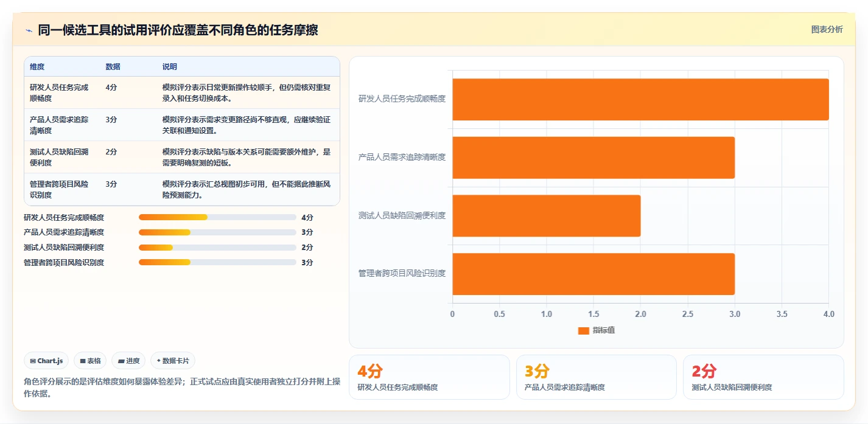This screenshot has width=868, height=424.
Task: Click chart y-axis label 研发人员任务完成顺畅度
Action: 402,99
